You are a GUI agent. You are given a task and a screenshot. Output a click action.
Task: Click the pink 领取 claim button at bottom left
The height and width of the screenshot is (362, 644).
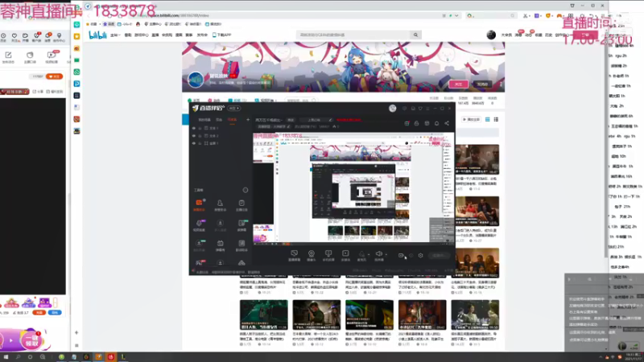tap(31, 339)
